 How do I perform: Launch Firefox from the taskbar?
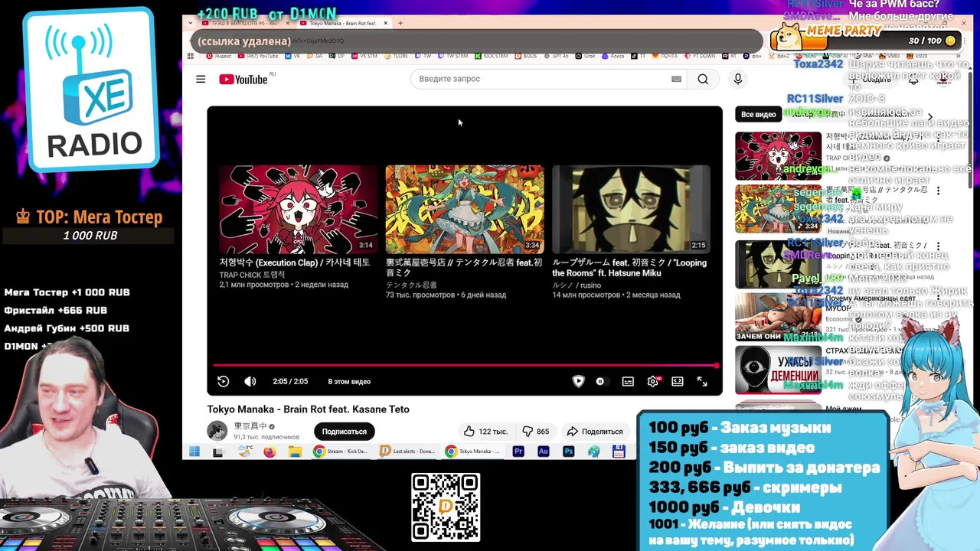coord(269,452)
